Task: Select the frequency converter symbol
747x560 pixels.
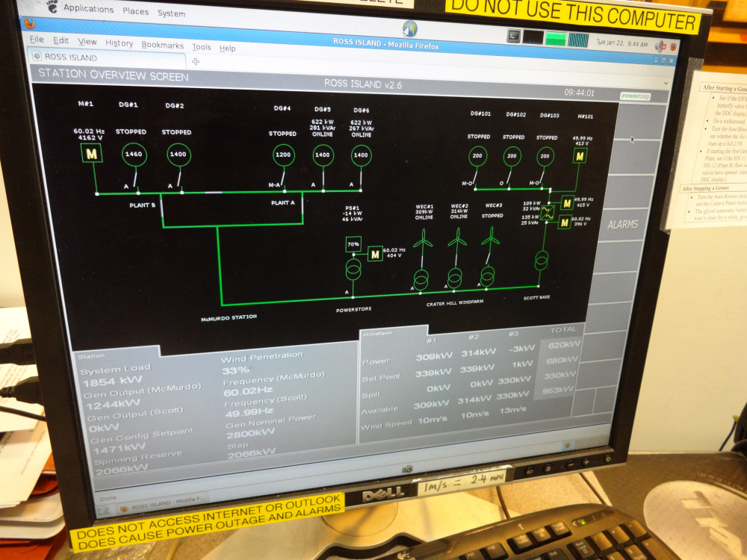Action: tap(548, 212)
